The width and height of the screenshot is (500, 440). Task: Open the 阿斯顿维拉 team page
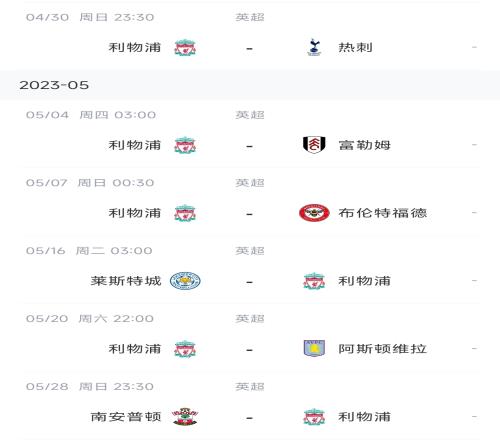coord(383,349)
